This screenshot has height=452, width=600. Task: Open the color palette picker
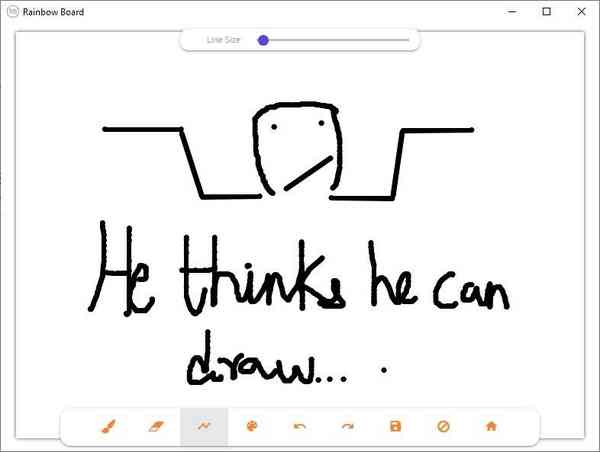(x=252, y=427)
